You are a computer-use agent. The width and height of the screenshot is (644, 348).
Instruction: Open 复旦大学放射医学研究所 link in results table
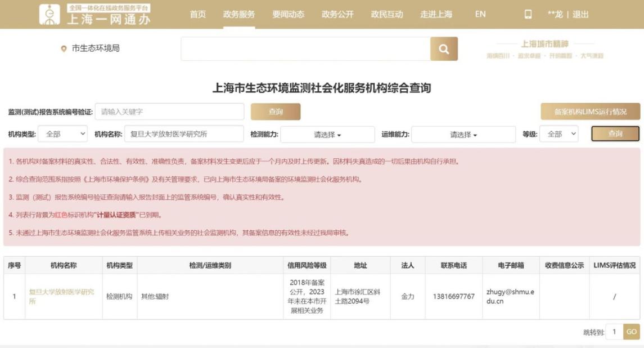point(61,296)
